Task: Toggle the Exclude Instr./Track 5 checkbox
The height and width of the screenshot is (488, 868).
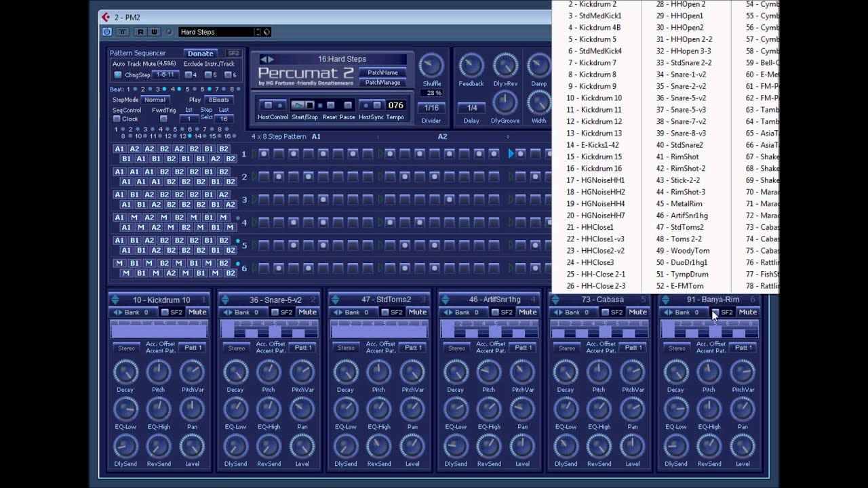Action: [x=208, y=75]
